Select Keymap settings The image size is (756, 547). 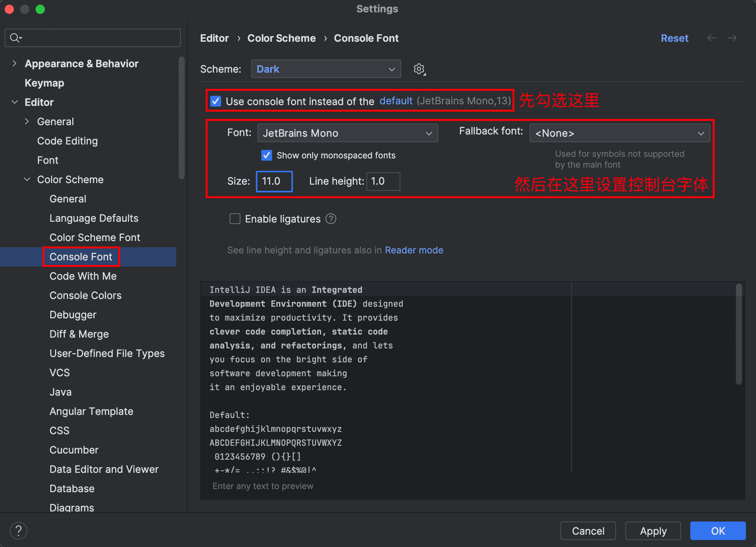pos(44,83)
